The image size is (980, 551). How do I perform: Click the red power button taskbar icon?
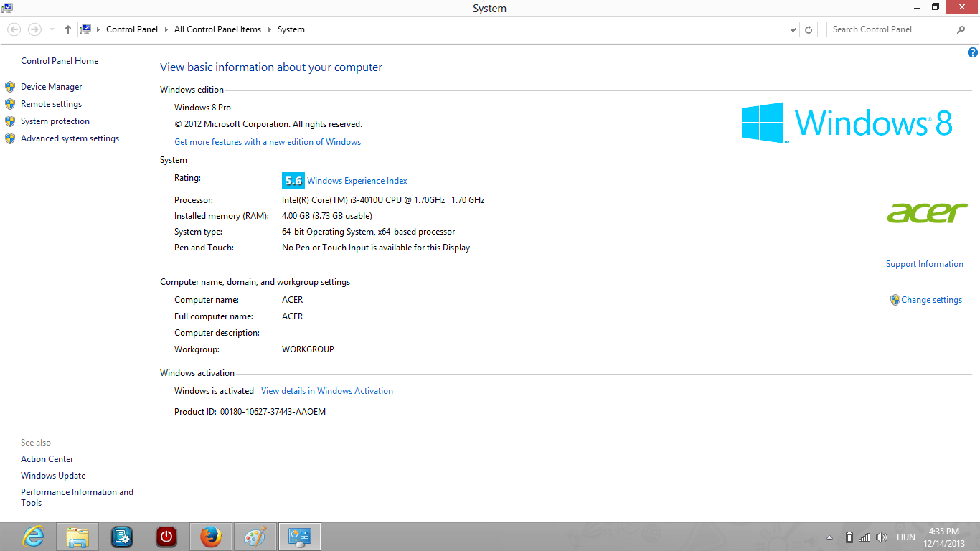pos(166,537)
